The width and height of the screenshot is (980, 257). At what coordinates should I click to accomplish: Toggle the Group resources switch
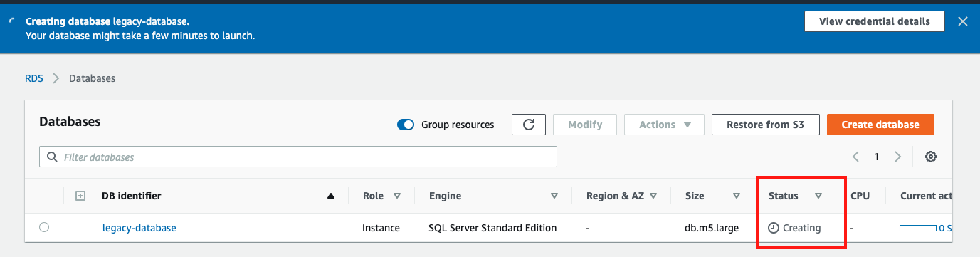click(406, 125)
